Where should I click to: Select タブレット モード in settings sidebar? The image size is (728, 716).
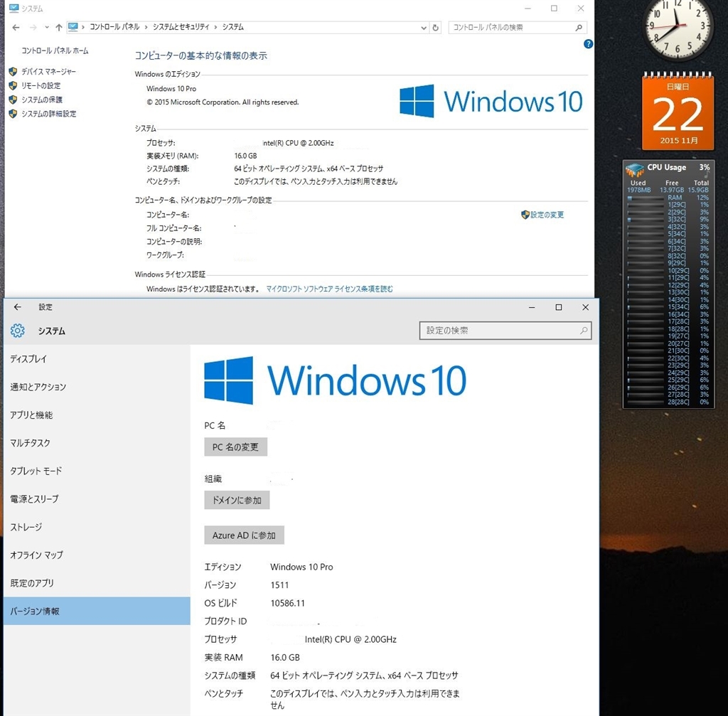(x=97, y=471)
